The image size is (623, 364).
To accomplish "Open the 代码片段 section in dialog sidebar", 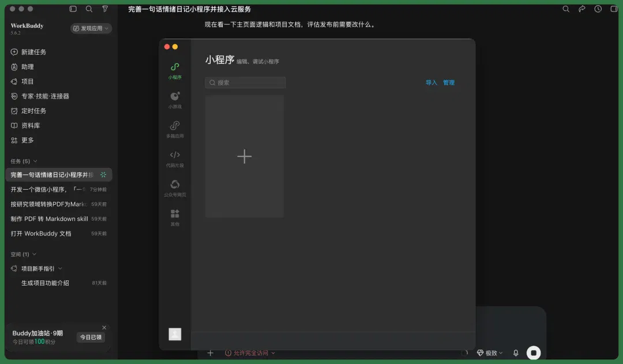I will click(x=175, y=159).
